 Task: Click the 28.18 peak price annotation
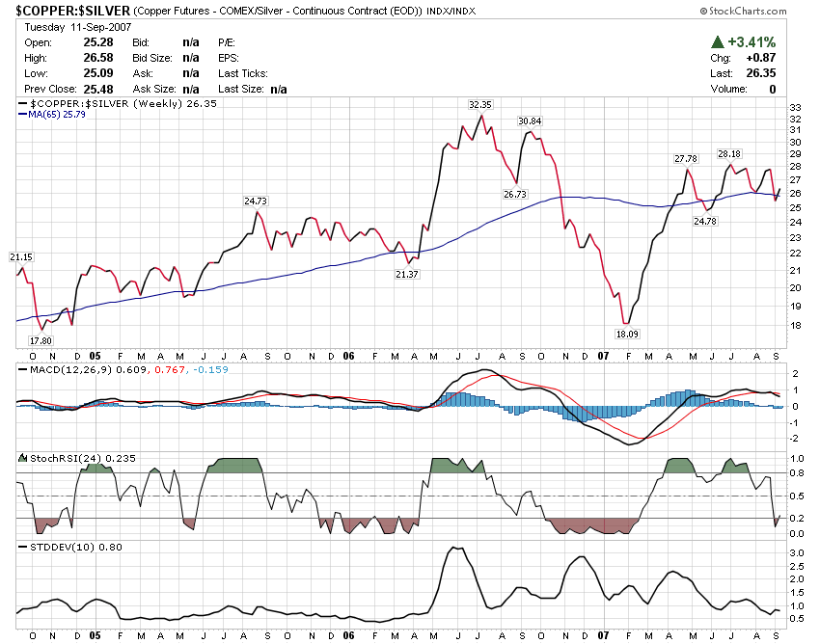(728, 154)
